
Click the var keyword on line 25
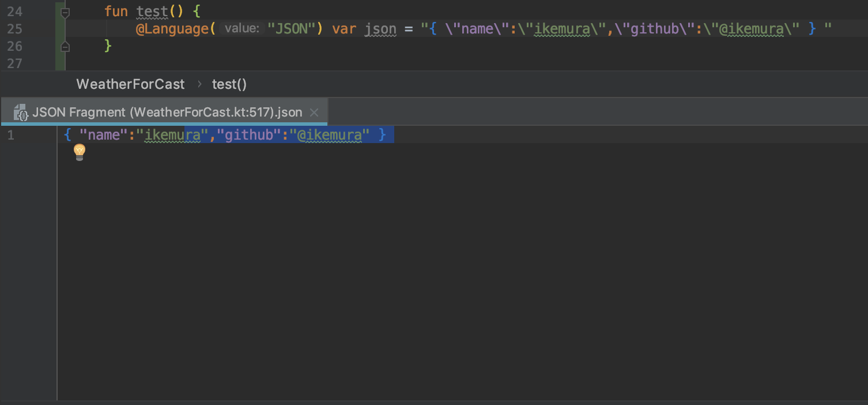click(x=344, y=28)
